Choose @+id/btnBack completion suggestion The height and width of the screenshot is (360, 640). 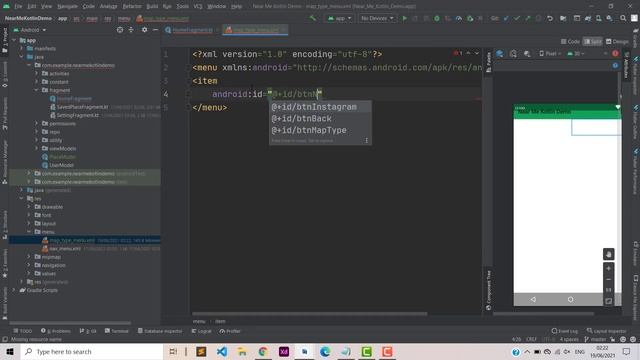point(320,119)
